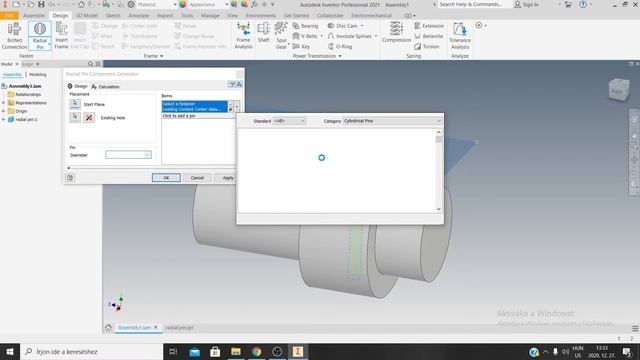Click the Home view icon in quick access toolbar

click(x=81, y=4)
